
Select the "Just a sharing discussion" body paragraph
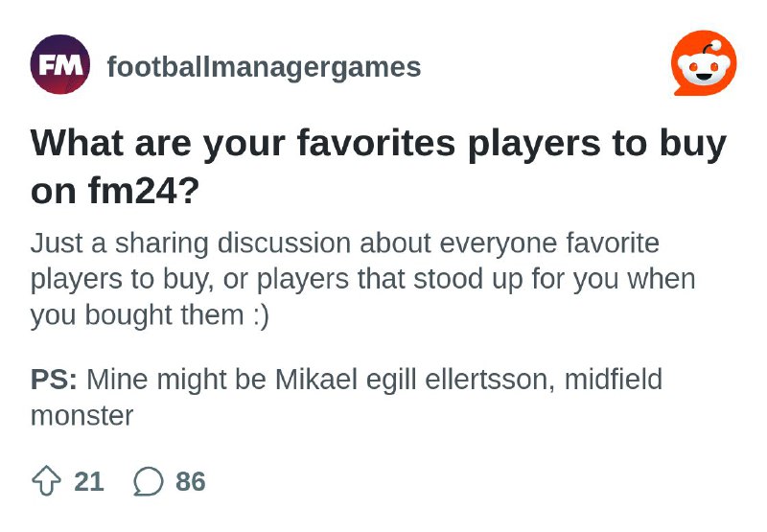coord(363,279)
